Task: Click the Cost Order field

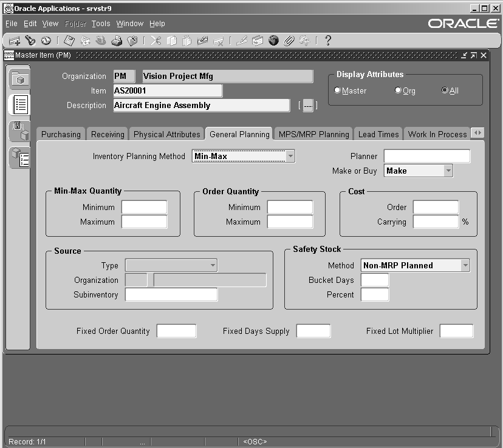Action: coord(436,208)
